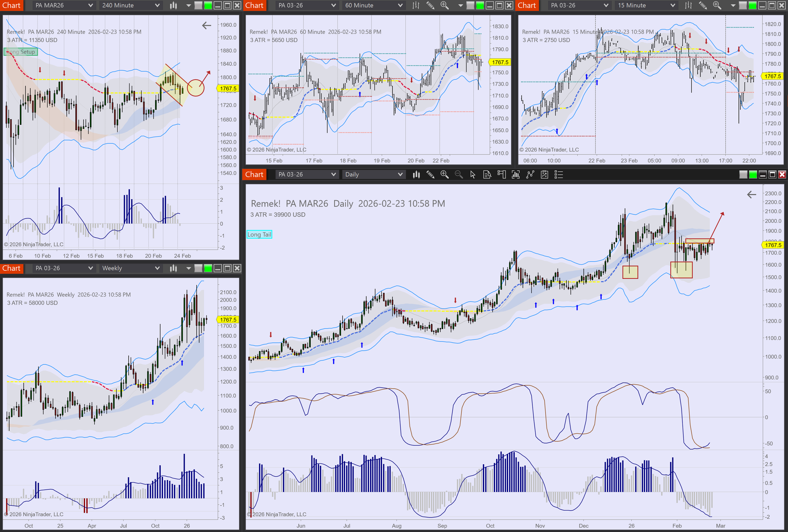This screenshot has height=532, width=788.
Task: Click the Zoom In icon in Daily chart
Action: coord(444,175)
